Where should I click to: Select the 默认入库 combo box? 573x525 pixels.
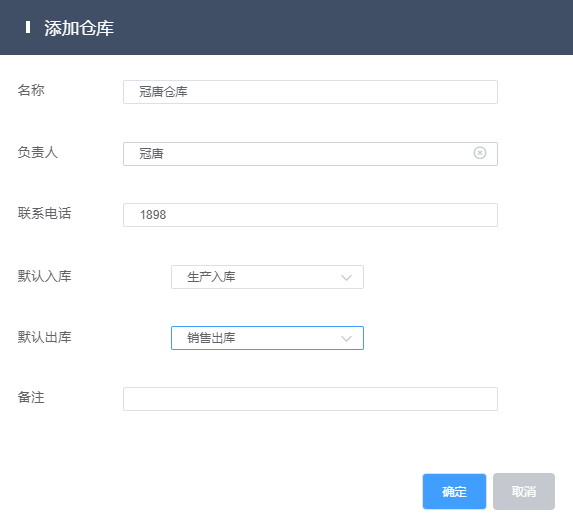point(267,277)
